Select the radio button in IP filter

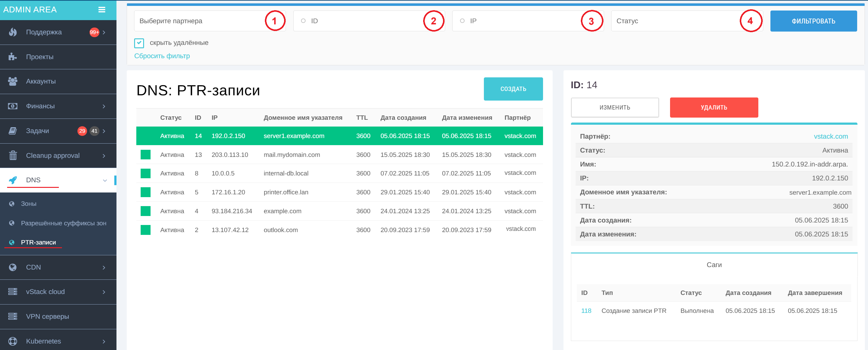tap(462, 21)
